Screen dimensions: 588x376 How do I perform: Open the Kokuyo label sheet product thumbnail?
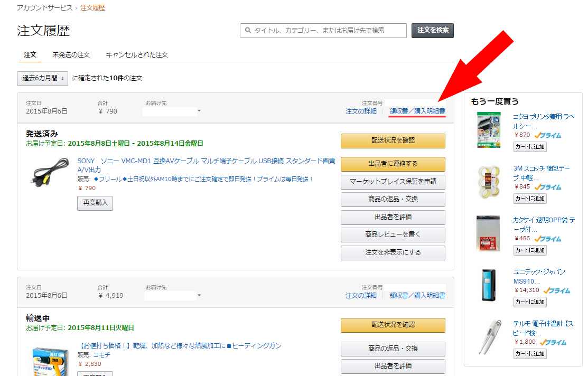coord(489,130)
